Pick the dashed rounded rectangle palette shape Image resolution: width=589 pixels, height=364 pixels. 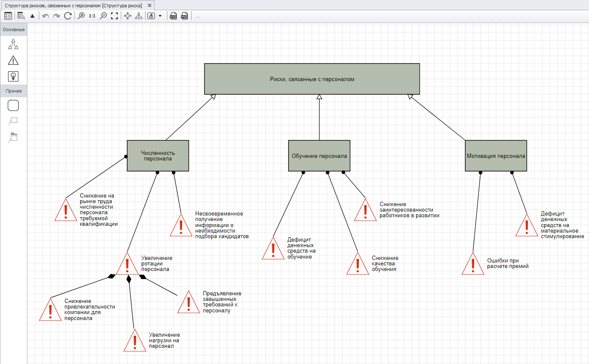pos(13,105)
